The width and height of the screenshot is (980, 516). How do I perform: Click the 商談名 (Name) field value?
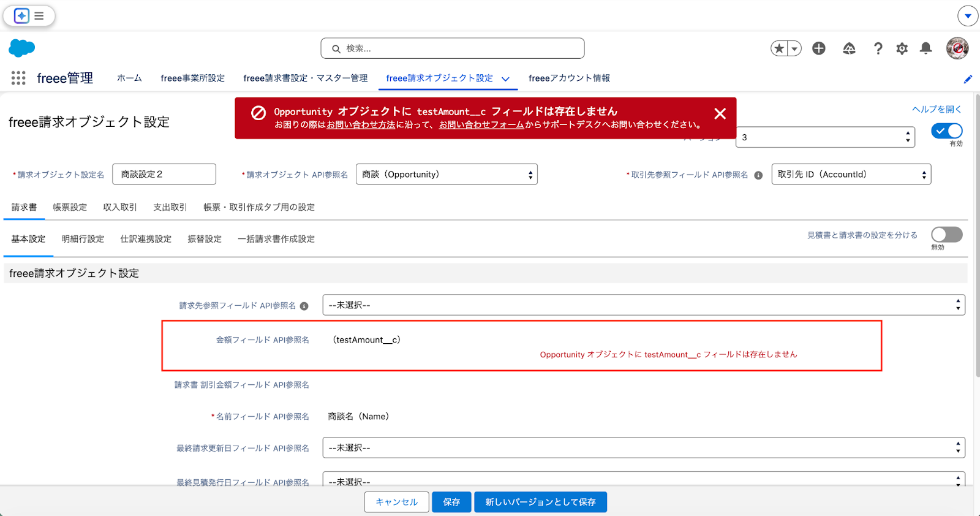(x=358, y=416)
